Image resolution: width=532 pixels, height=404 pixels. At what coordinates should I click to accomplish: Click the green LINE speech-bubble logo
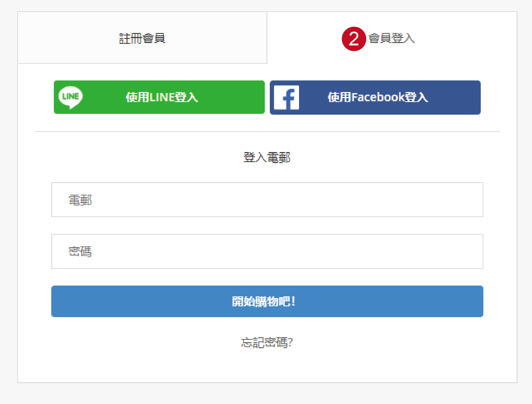[x=70, y=97]
